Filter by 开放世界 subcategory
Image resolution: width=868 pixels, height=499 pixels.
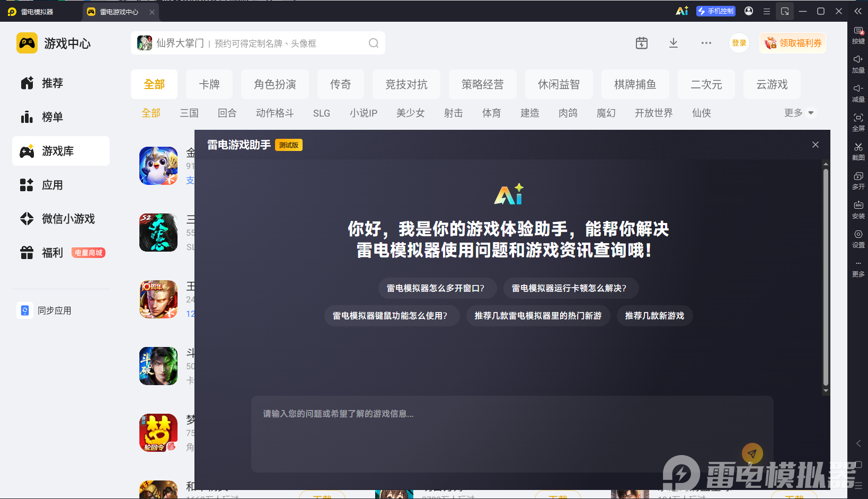[x=654, y=113]
